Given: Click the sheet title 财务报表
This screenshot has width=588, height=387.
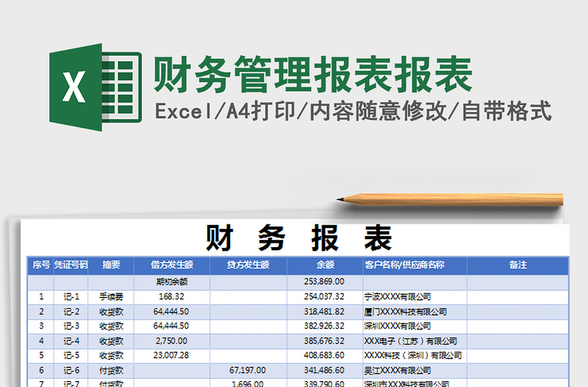Looking at the screenshot, I should tap(299, 238).
